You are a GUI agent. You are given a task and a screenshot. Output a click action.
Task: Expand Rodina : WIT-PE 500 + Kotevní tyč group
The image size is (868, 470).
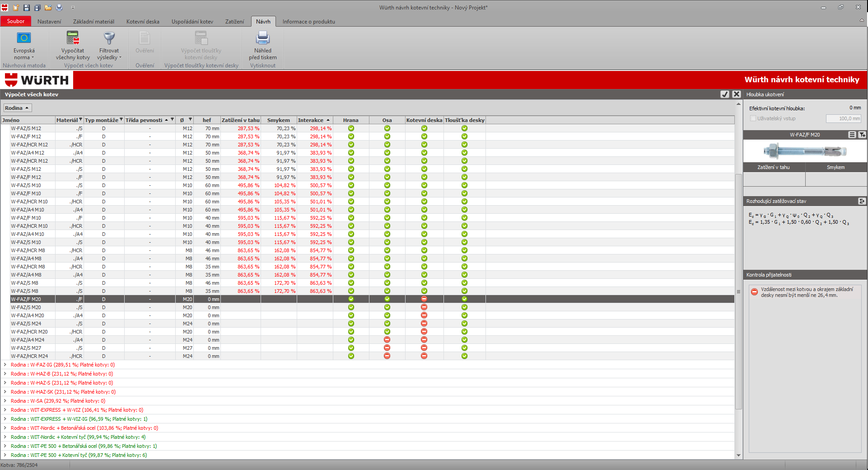tap(5, 455)
